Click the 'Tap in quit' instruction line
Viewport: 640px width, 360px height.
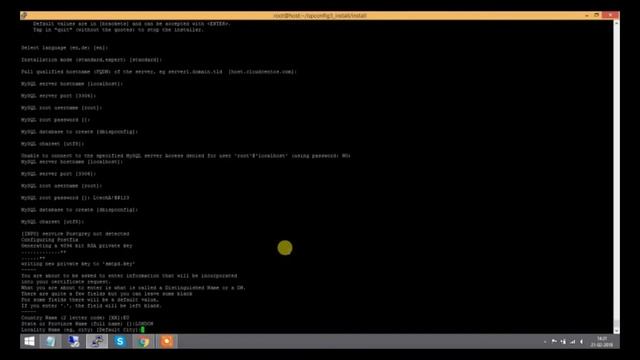click(x=118, y=30)
